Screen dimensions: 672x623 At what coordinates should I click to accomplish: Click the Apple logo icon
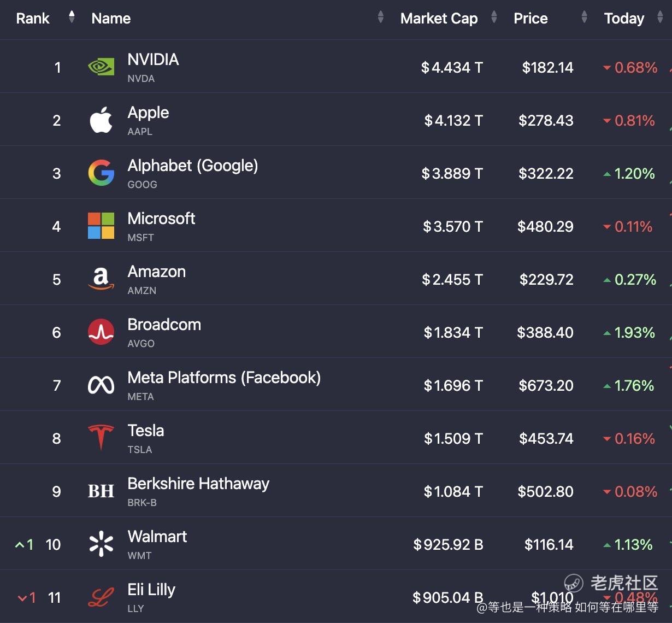click(101, 120)
